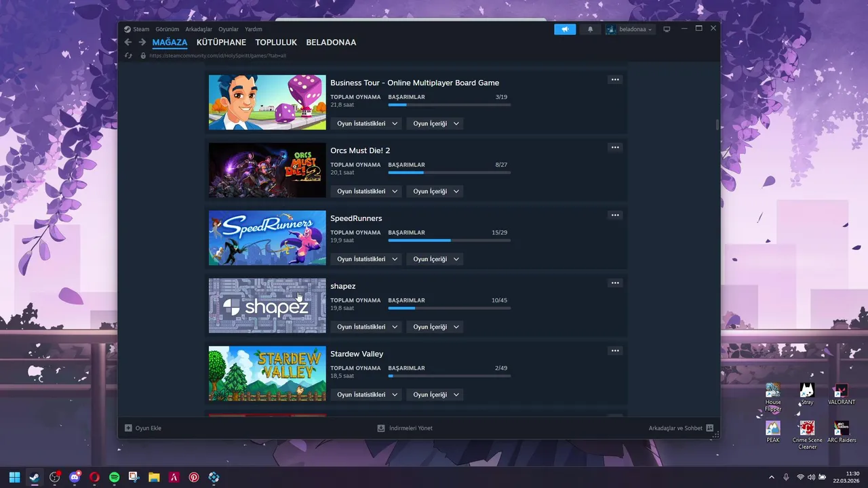
Task: Open Orcs Must Die! 2 thumbnail
Action: tap(267, 170)
